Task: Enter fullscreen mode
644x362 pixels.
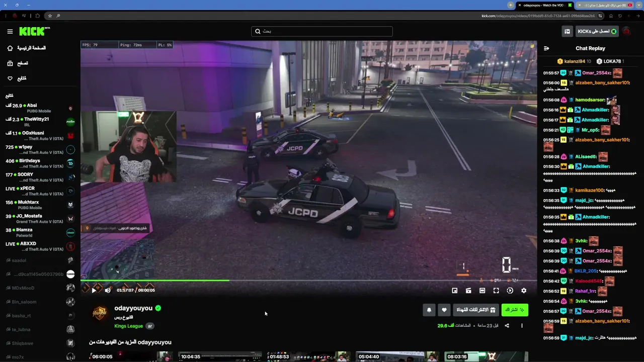Action: coord(496,291)
